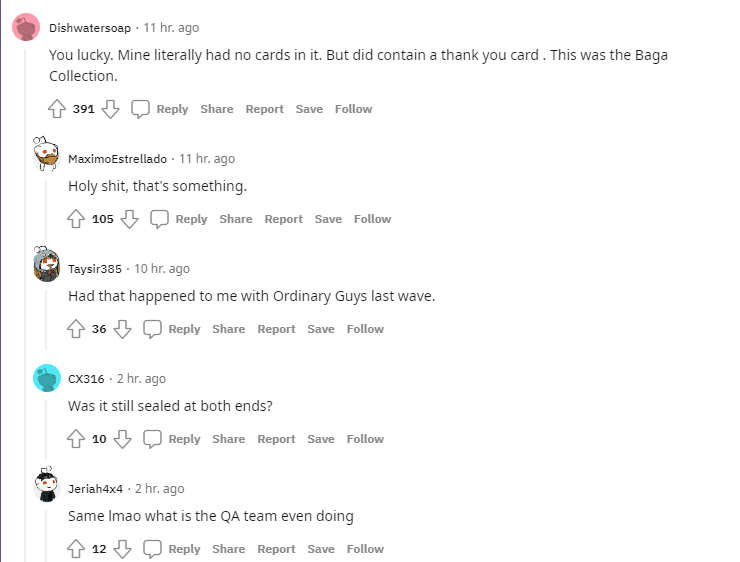The image size is (740, 562).
Task: Open the CX316 username link
Action: tap(85, 379)
